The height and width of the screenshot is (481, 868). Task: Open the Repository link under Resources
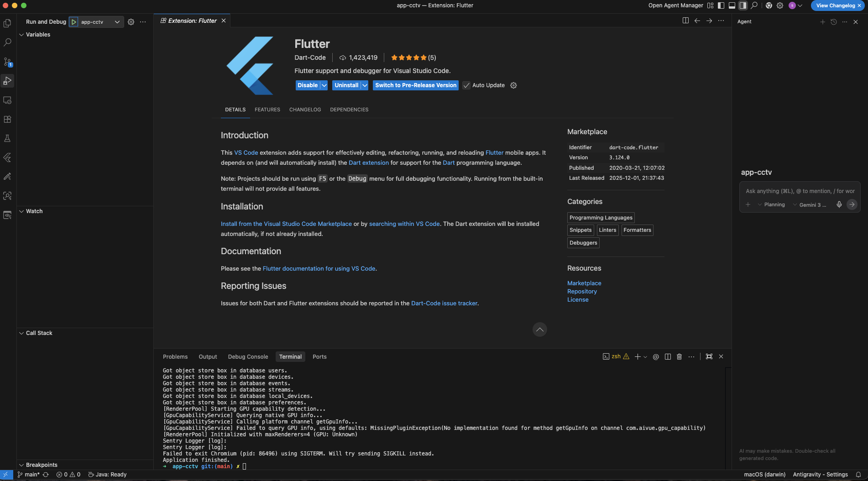coord(582,292)
